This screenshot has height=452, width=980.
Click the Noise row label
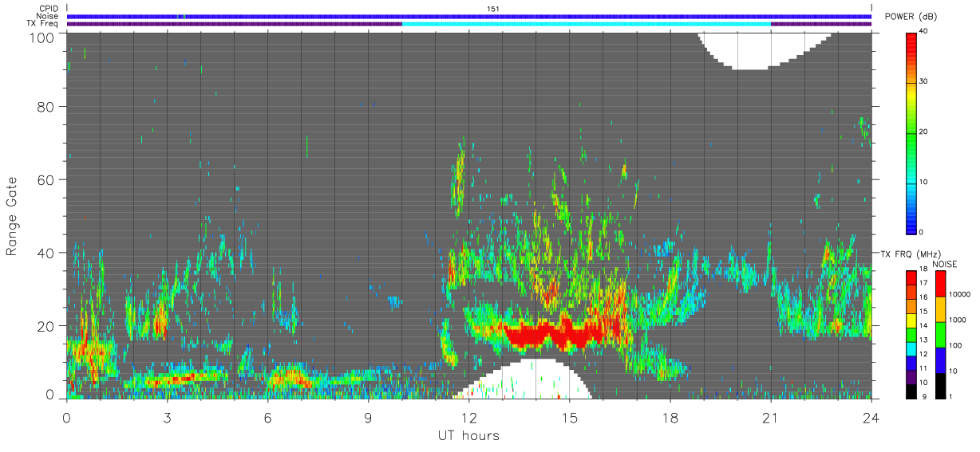pyautogui.click(x=47, y=16)
